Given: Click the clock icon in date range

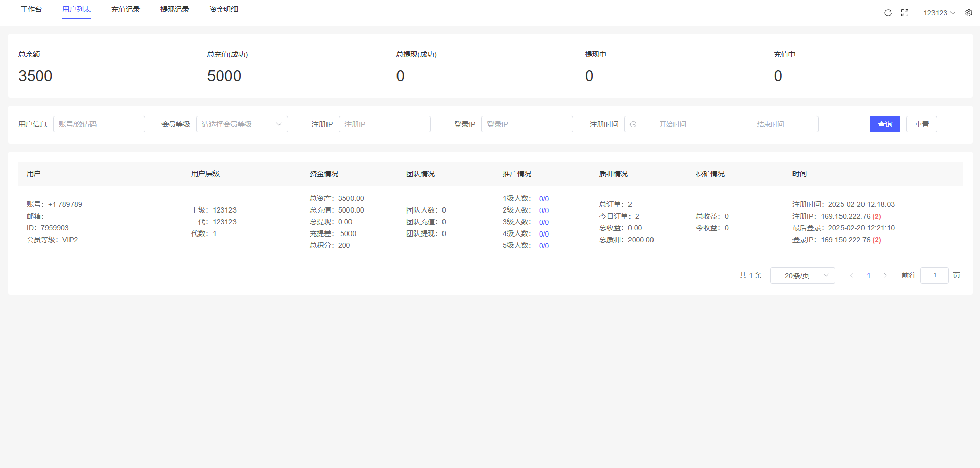Looking at the screenshot, I should click(x=633, y=124).
